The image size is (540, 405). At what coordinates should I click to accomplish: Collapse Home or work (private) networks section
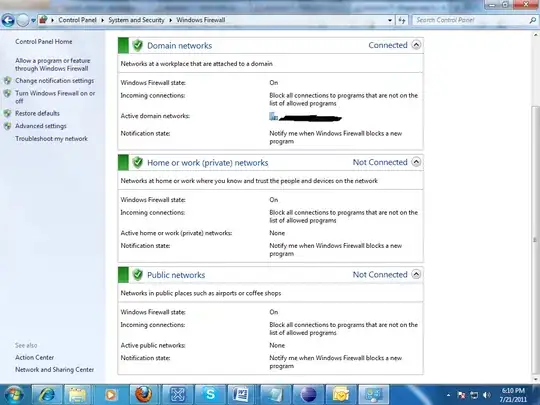point(416,162)
